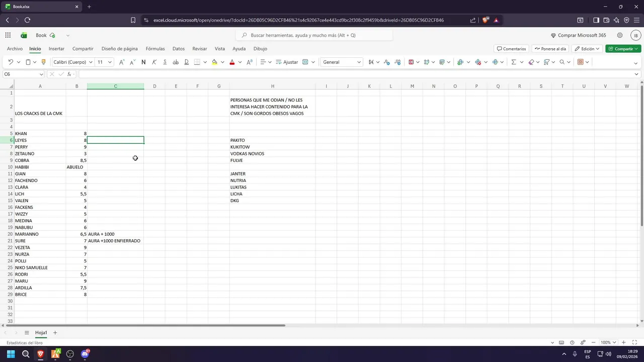This screenshot has height=362, width=644.
Task: Open font color dropdown arrow
Action: click(239, 62)
